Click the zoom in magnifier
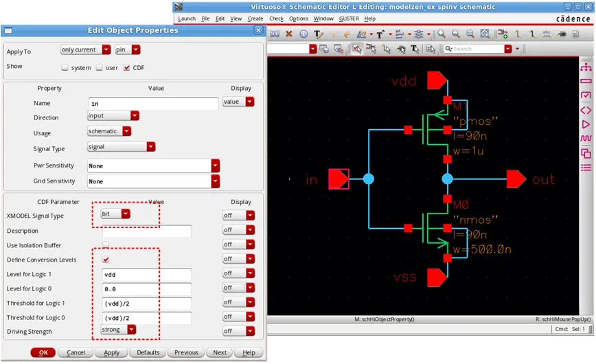 (x=442, y=34)
